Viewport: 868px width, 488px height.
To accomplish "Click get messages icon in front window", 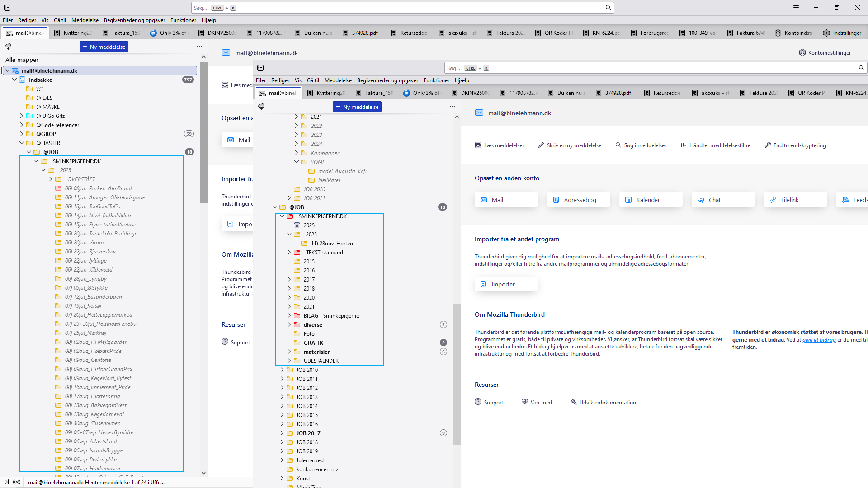I will pos(261,107).
